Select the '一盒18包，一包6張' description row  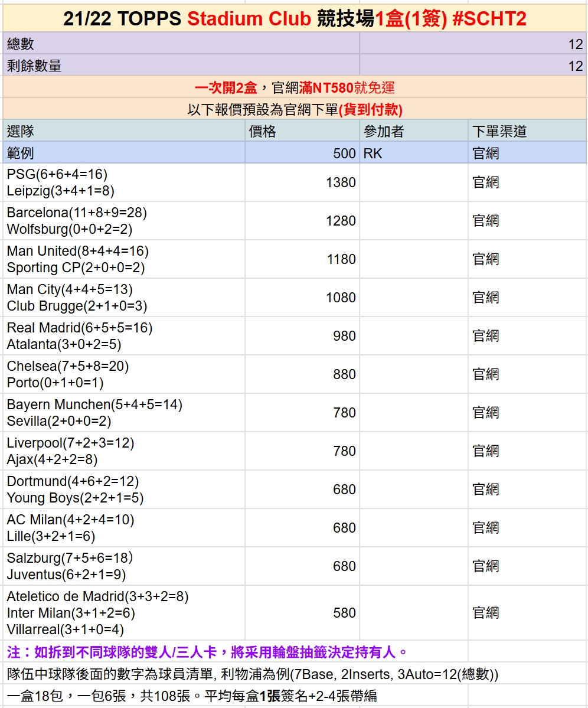click(235, 696)
